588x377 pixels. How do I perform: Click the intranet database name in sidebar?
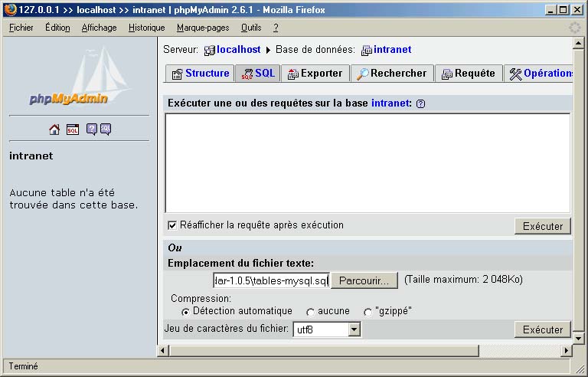pyautogui.click(x=31, y=156)
